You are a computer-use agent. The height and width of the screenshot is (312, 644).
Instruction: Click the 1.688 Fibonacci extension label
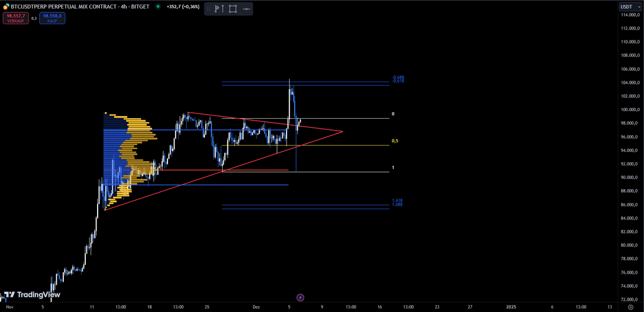[397, 205]
